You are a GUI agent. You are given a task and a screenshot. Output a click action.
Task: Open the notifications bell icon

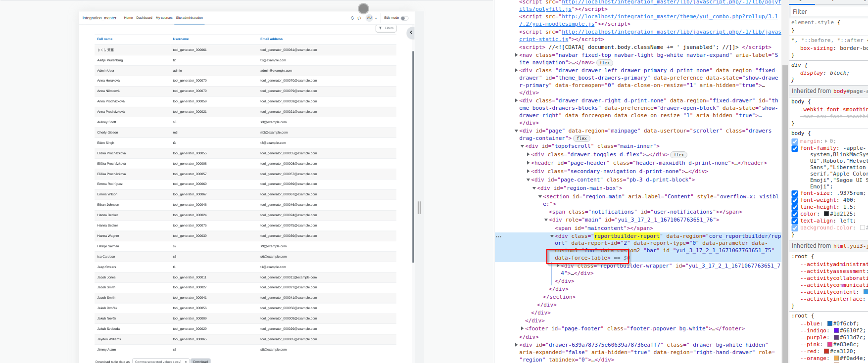click(x=352, y=18)
